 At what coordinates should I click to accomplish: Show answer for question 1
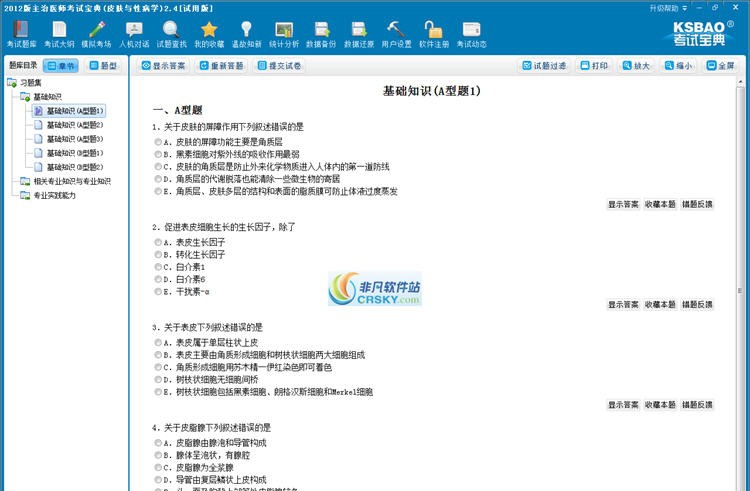(x=623, y=204)
